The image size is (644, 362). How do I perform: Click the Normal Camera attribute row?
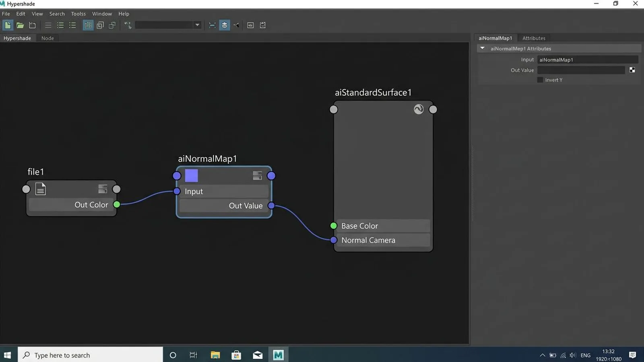point(383,240)
